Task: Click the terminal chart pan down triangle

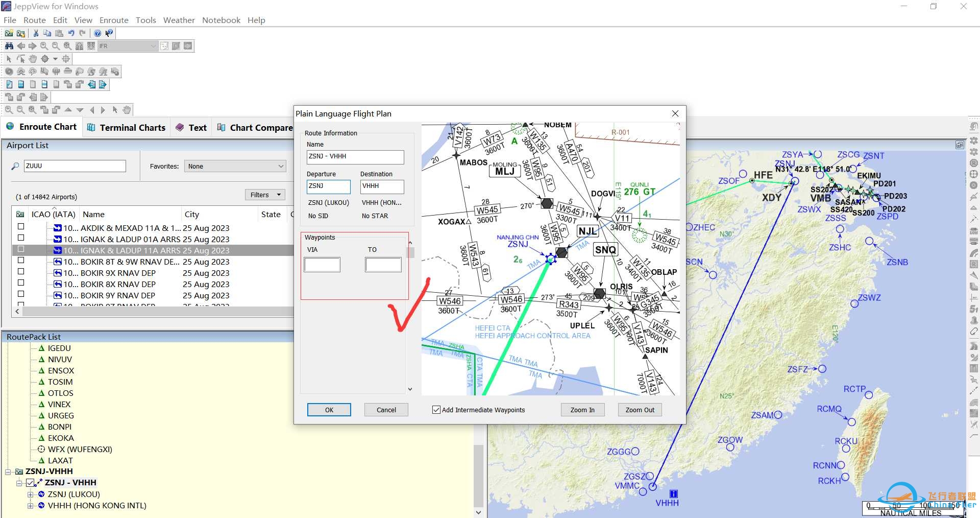Action: click(x=80, y=110)
